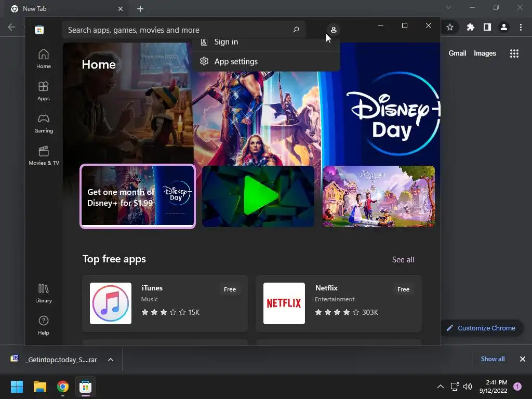Go to the Gaming section
Viewport: 532px width, 399px height.
click(x=44, y=124)
